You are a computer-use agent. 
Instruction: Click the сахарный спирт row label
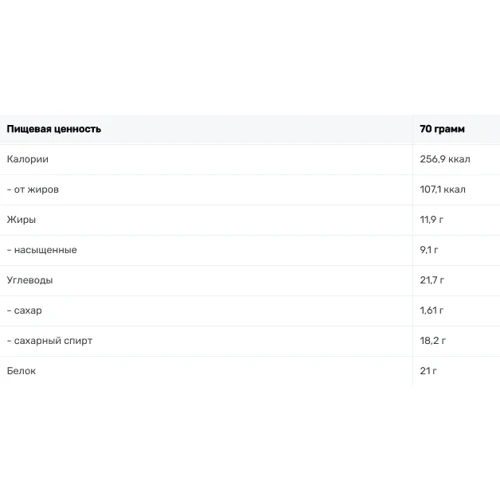coord(50,341)
